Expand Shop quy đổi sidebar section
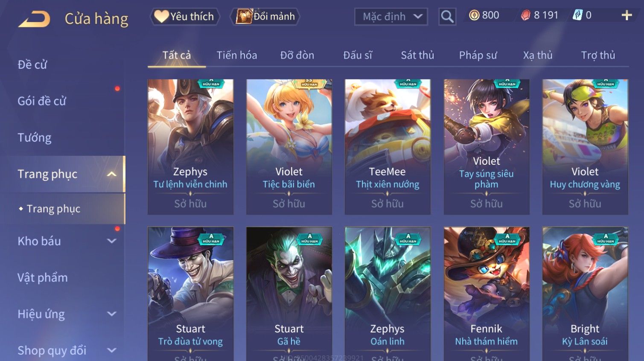644x361 pixels. click(x=111, y=350)
